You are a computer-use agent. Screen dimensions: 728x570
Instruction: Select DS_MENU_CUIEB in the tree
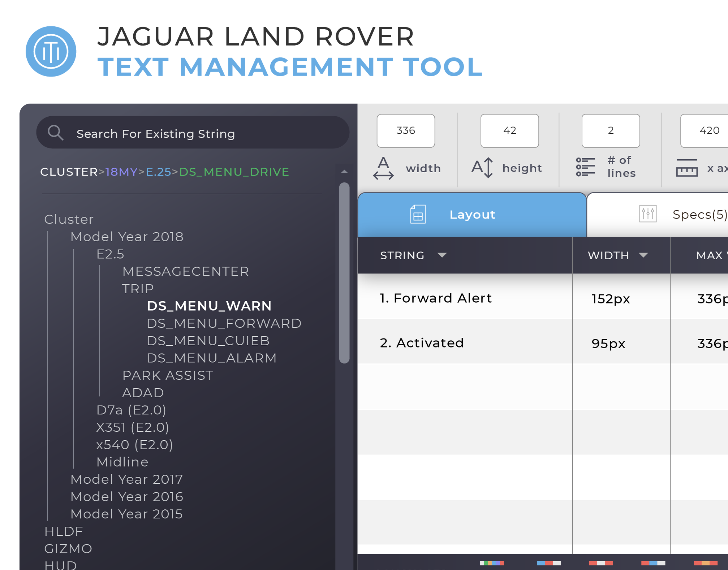coord(208,341)
